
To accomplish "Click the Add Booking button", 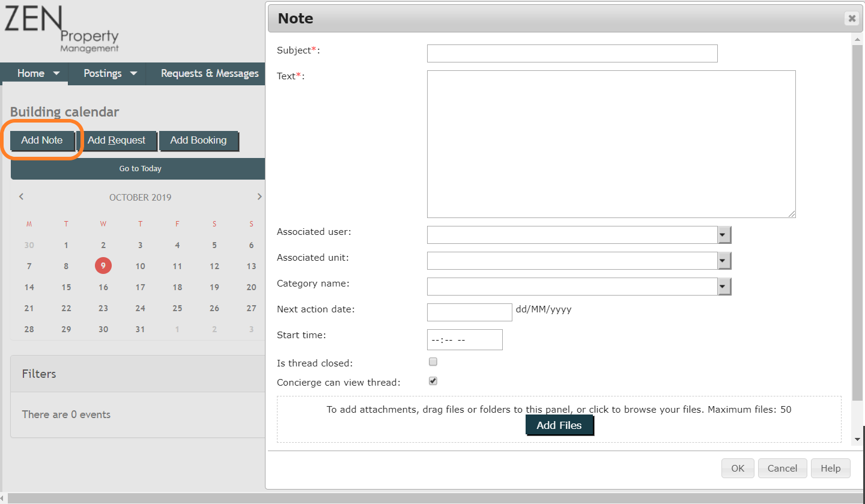I will point(199,140).
